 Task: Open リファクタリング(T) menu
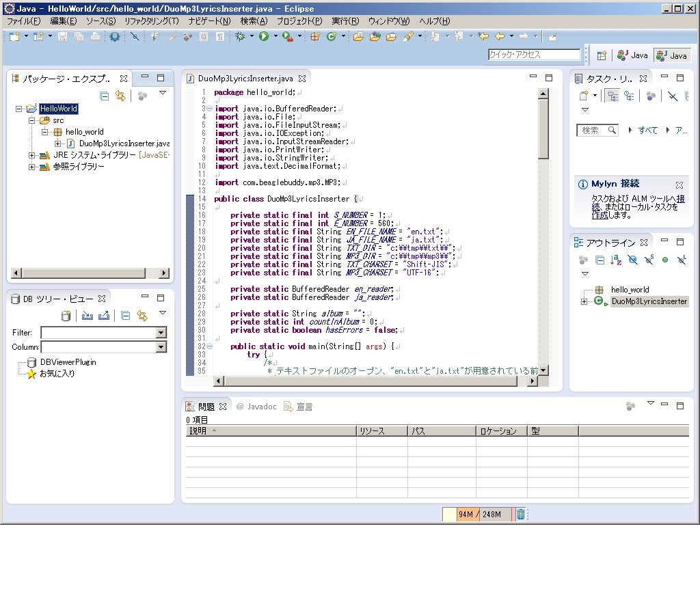[x=152, y=21]
